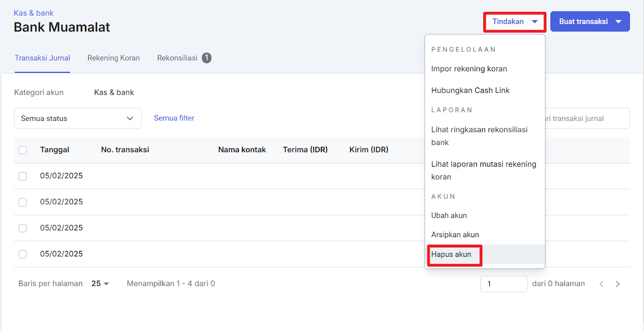Select Ubah akun menu item
The height and width of the screenshot is (331, 644).
[x=485, y=215]
